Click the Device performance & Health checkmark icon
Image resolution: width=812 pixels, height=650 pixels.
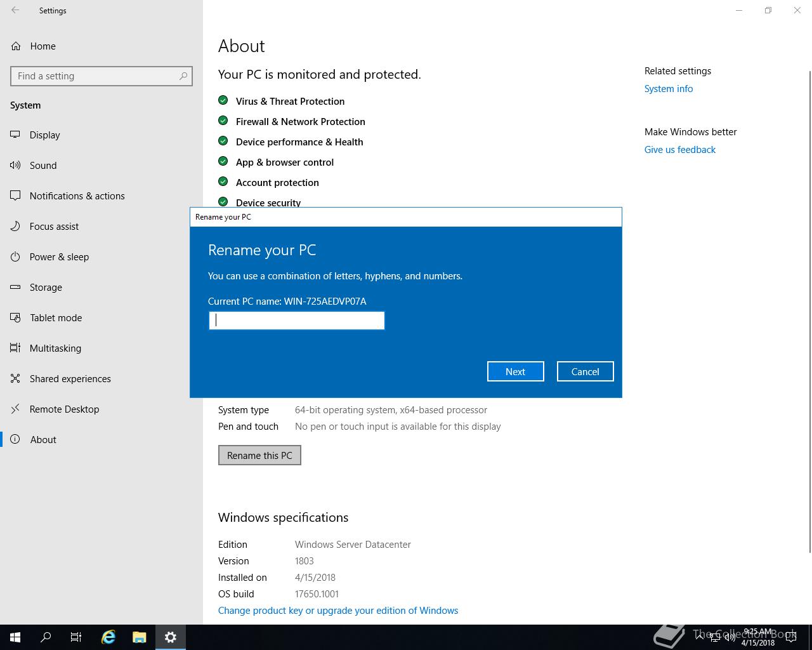tap(223, 141)
